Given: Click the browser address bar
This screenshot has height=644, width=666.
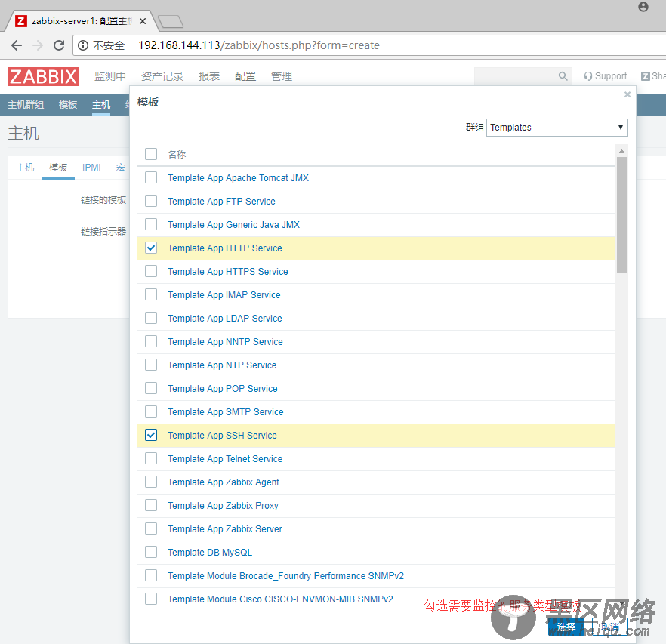Looking at the screenshot, I should point(369,45).
